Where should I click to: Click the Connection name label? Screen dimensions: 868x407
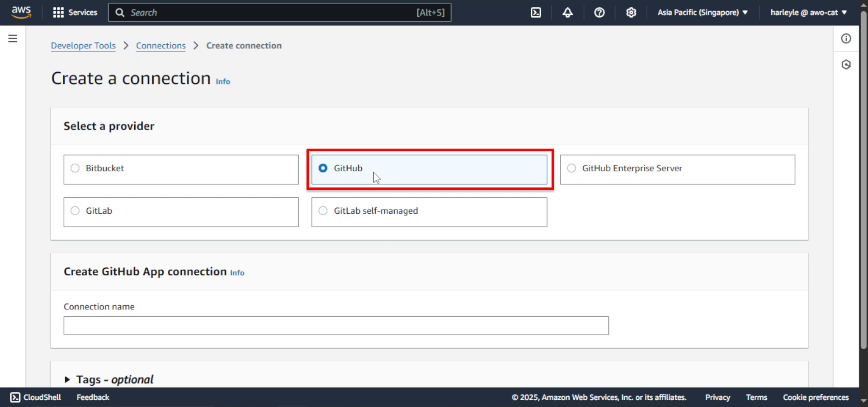tap(99, 307)
